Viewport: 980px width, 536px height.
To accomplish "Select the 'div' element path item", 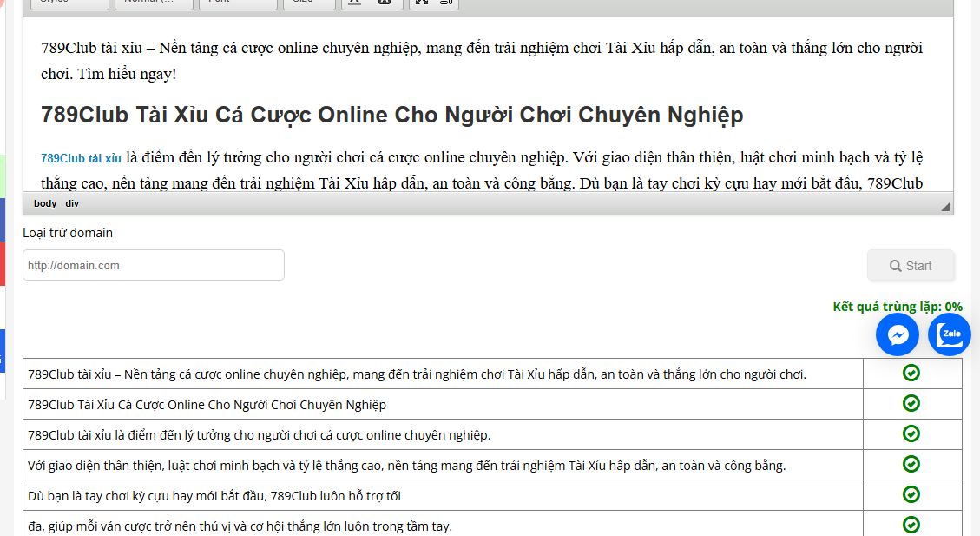I will (x=72, y=203).
